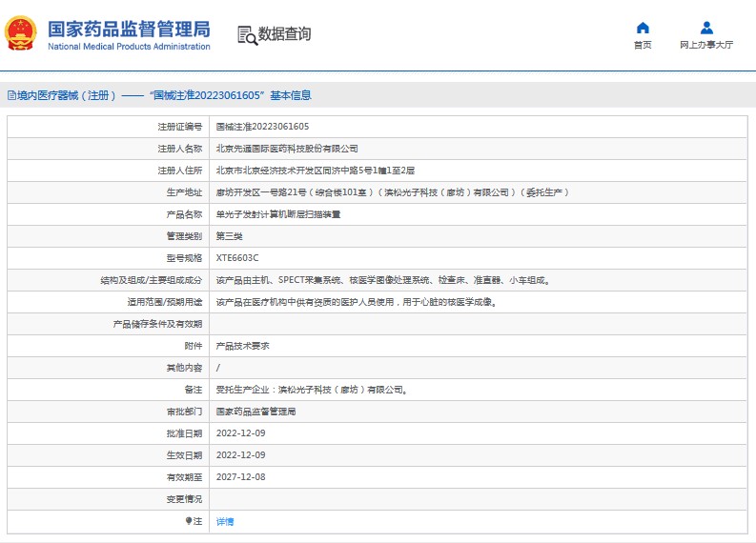Select 北京先通国际医药科技股份有限公司 registrant name
Image resolution: width=756 pixels, height=543 pixels.
287,149
